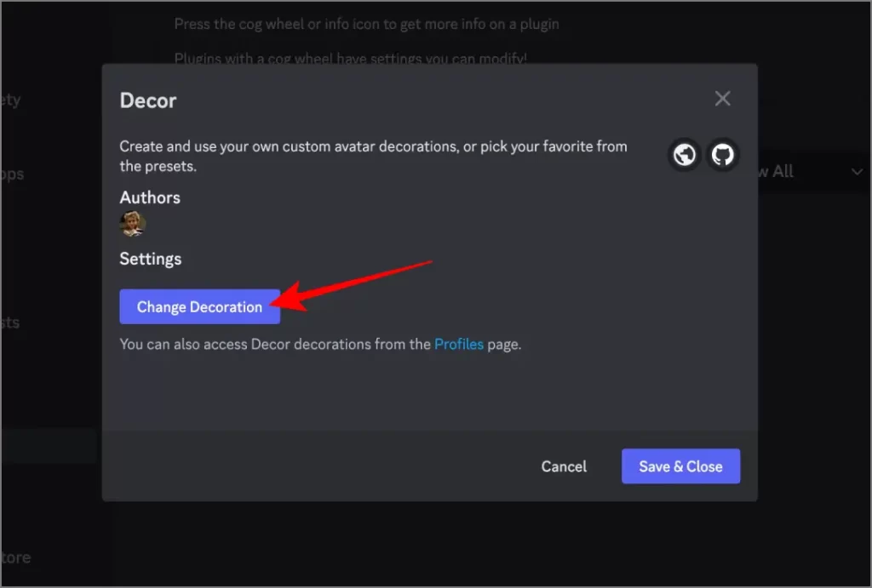Image resolution: width=872 pixels, height=588 pixels.
Task: Select the sidebar item ending in "ety"
Action: click(x=10, y=100)
